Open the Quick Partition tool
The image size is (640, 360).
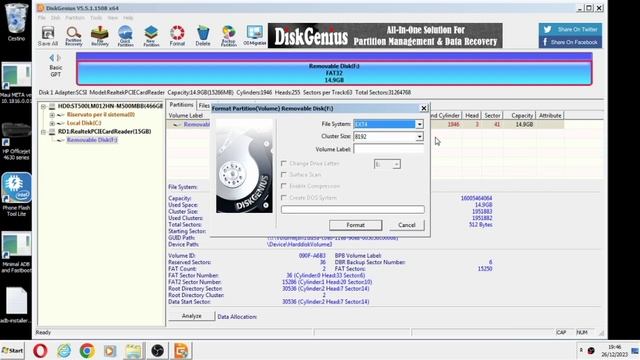coord(125,36)
